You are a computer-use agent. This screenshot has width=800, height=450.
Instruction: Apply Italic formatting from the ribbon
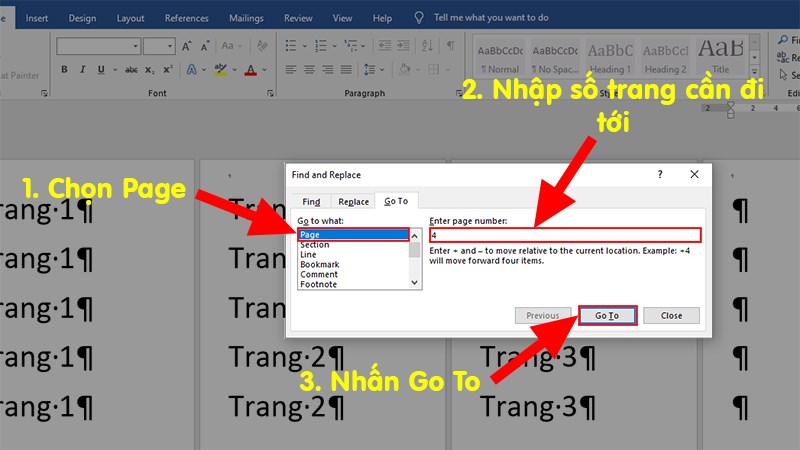coord(81,69)
